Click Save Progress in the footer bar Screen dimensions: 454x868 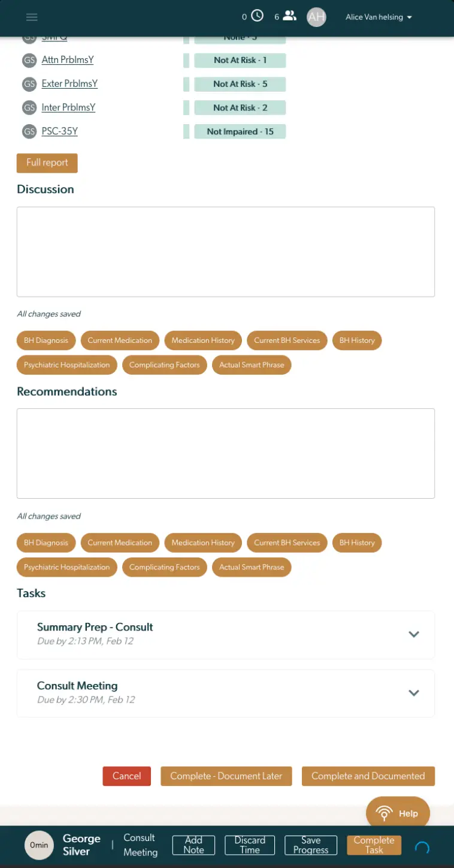pyautogui.click(x=311, y=845)
